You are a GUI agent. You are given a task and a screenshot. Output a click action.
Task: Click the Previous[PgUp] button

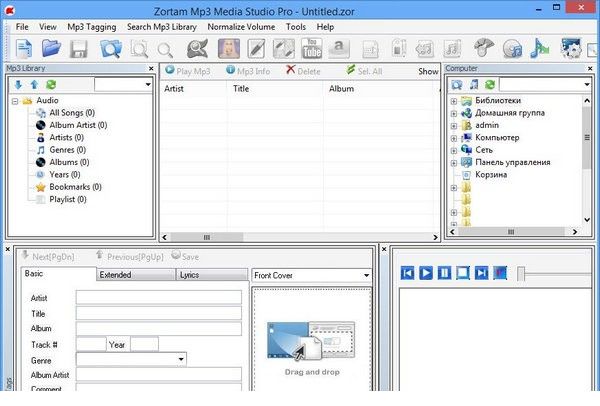[x=129, y=256]
